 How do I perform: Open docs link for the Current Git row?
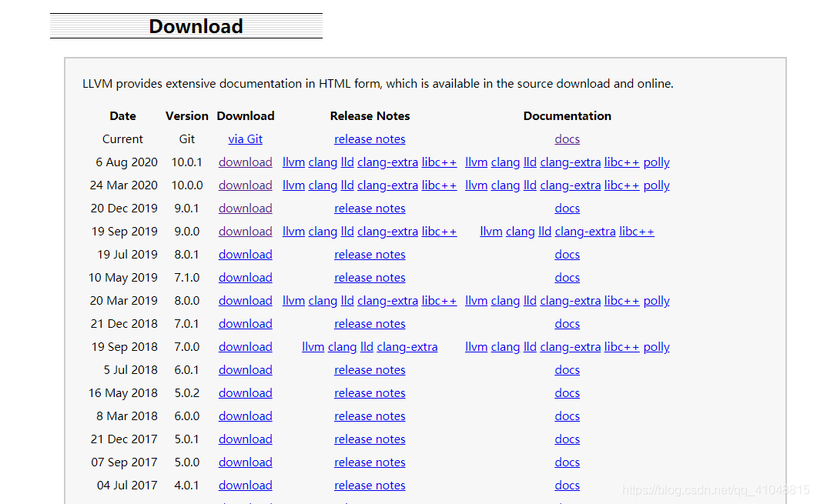[x=567, y=139]
